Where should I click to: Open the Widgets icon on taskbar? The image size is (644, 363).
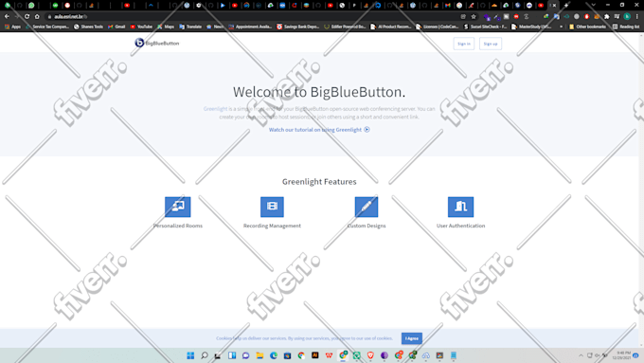(x=232, y=355)
